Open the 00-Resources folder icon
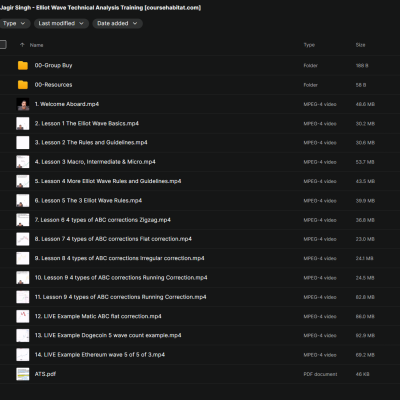This screenshot has width=400, height=400. coord(23,85)
